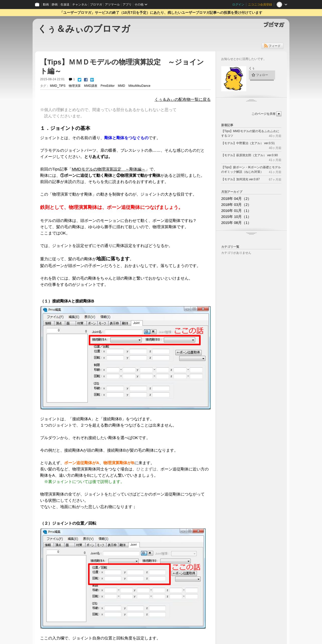Share the article via Twitter icon
Screen dimensions: 322x644
click(x=79, y=80)
